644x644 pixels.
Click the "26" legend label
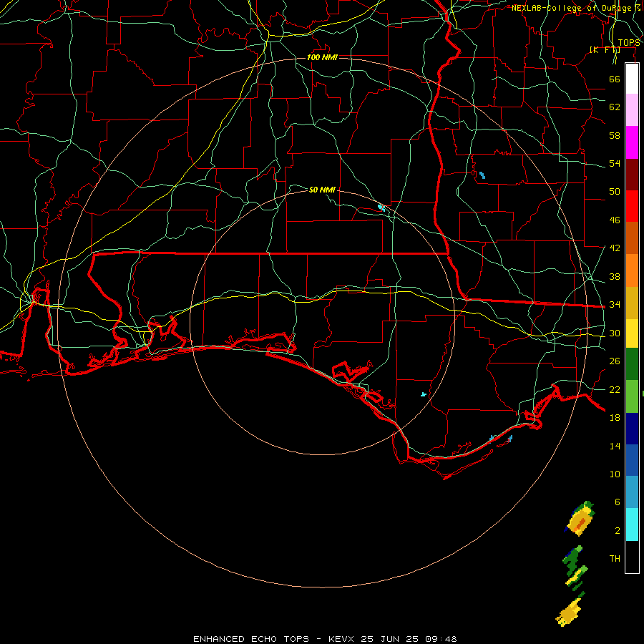click(615, 361)
